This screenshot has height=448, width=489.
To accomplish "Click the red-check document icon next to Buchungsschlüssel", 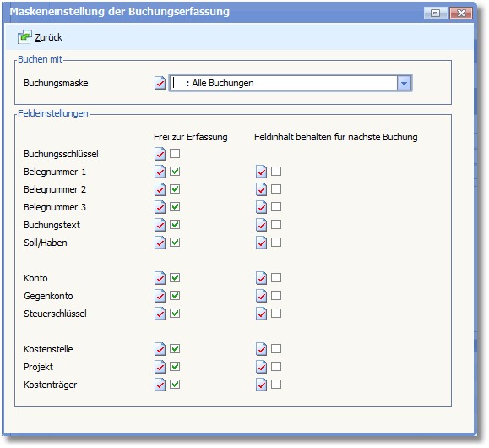I will tap(160, 154).
